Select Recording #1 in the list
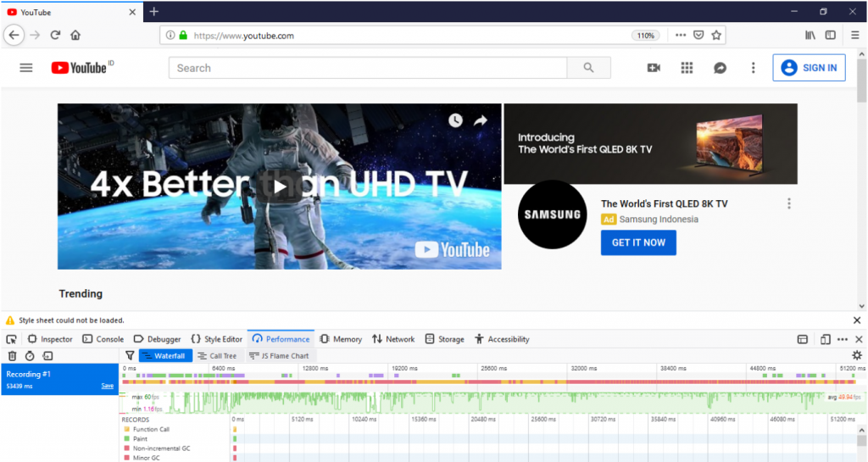The width and height of the screenshot is (868, 462). pos(59,379)
